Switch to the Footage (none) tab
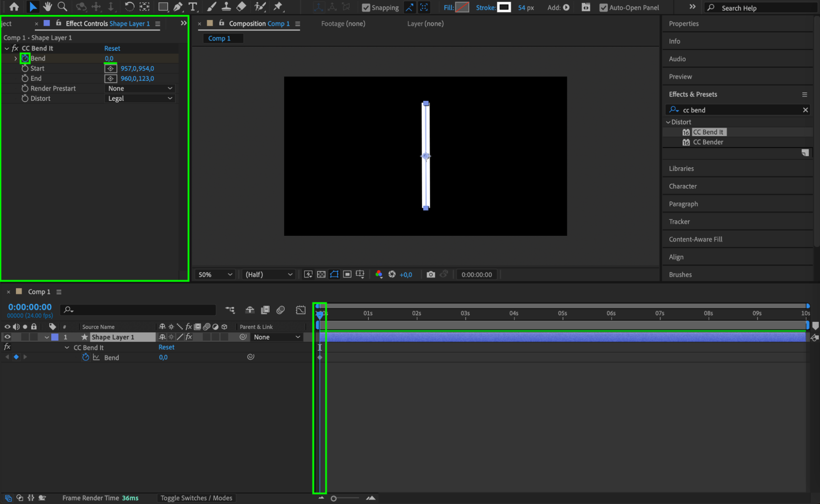 pos(343,23)
